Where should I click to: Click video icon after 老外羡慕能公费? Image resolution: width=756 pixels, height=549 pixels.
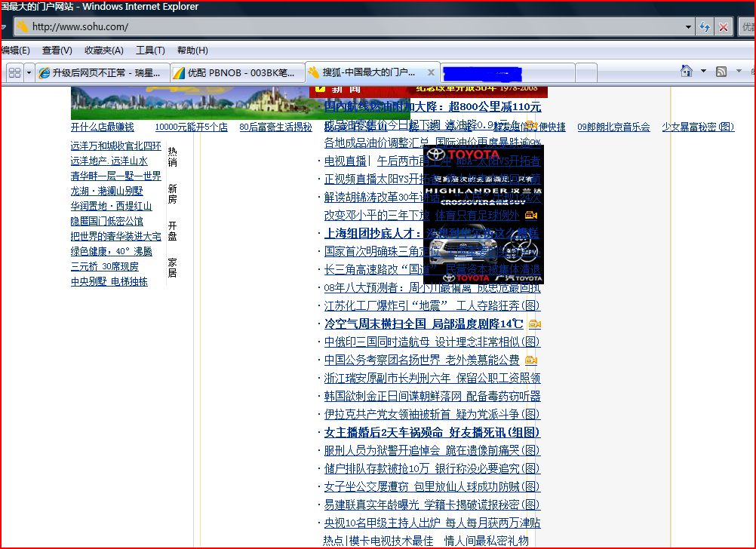coord(531,360)
